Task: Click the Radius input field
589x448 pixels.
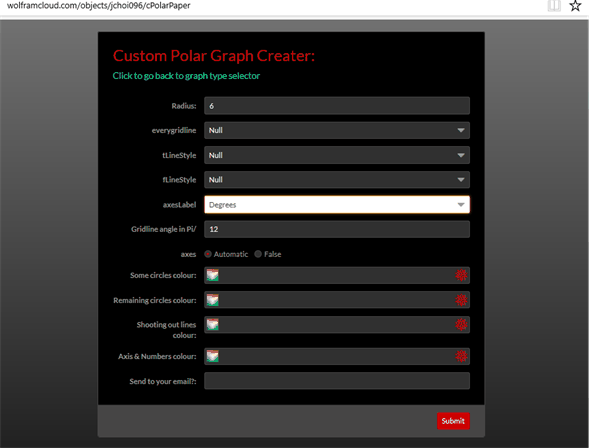Action: [x=337, y=106]
